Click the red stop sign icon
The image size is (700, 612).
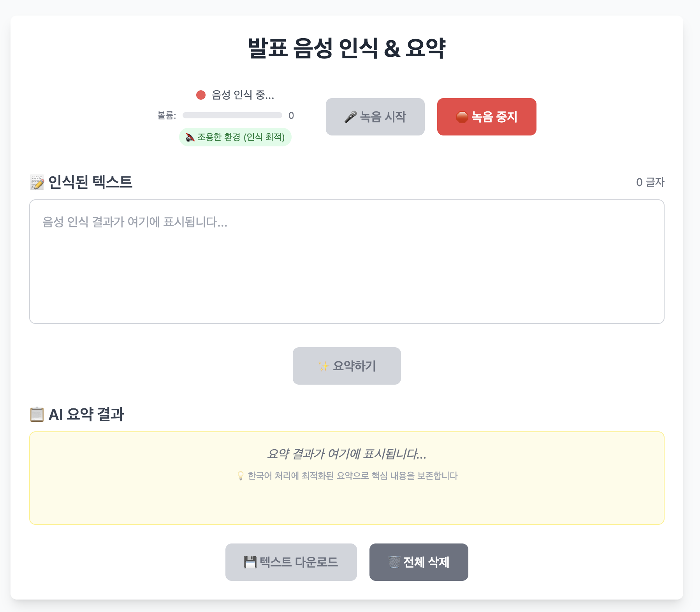pyautogui.click(x=462, y=117)
